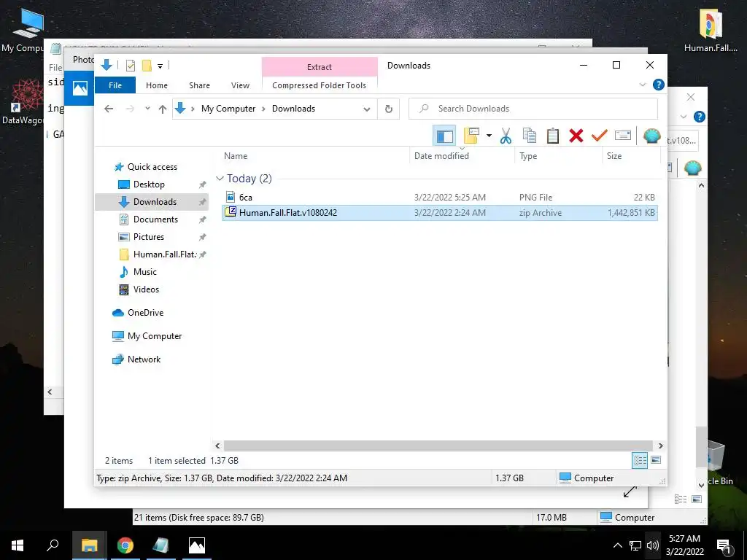Click the folder options toolbar icon

tap(472, 136)
